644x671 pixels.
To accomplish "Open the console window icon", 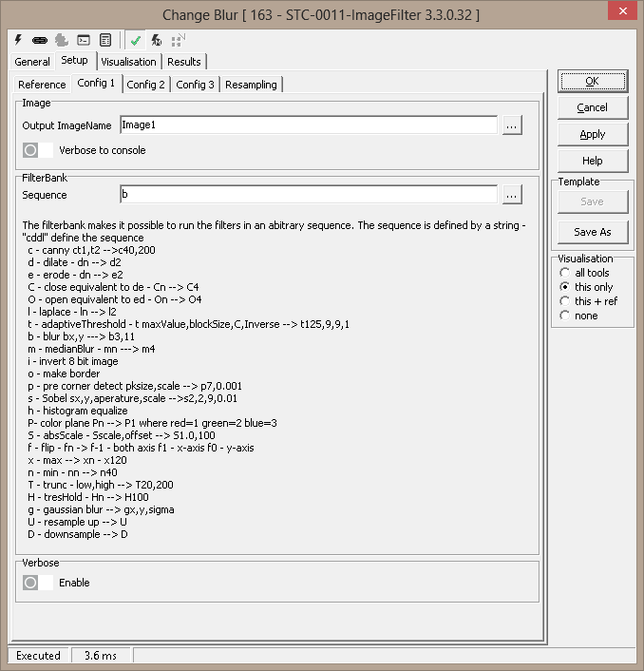I will click(84, 41).
